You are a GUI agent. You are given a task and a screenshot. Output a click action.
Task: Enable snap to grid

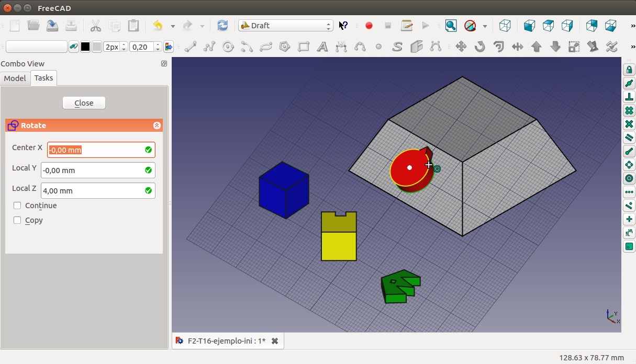(629, 110)
